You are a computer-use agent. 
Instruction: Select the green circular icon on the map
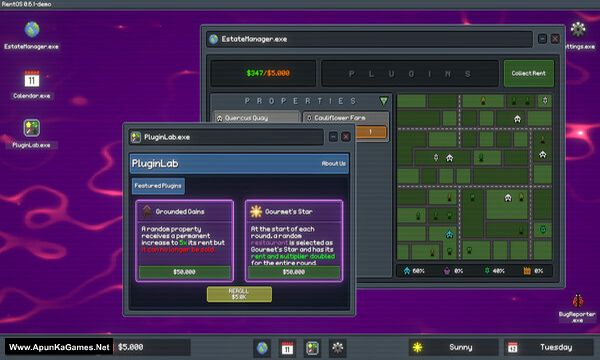pyautogui.click(x=543, y=230)
